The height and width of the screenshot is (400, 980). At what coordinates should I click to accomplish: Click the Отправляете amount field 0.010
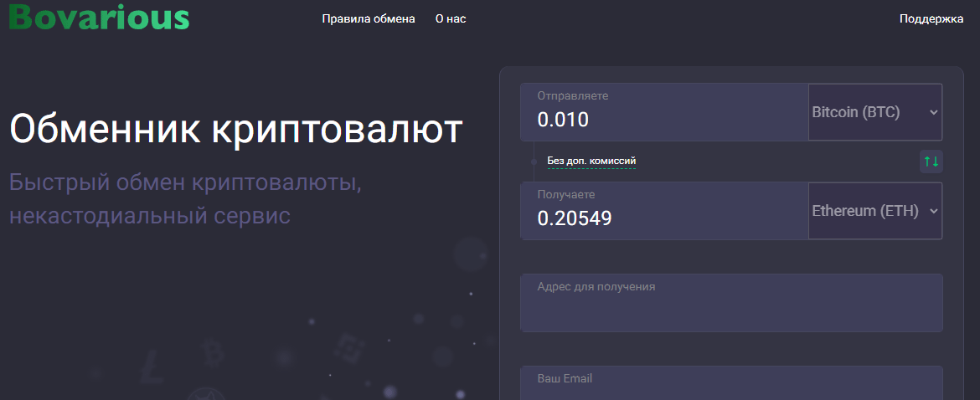pos(664,112)
